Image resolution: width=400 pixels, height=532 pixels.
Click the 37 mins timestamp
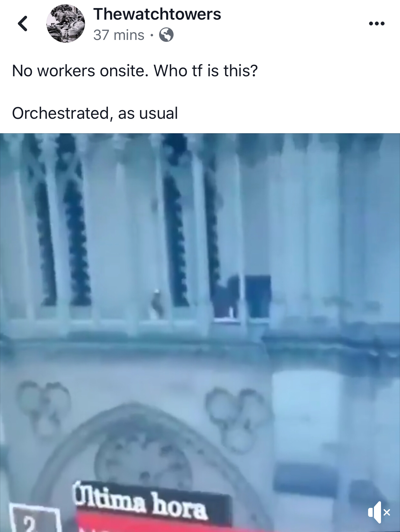point(119,35)
